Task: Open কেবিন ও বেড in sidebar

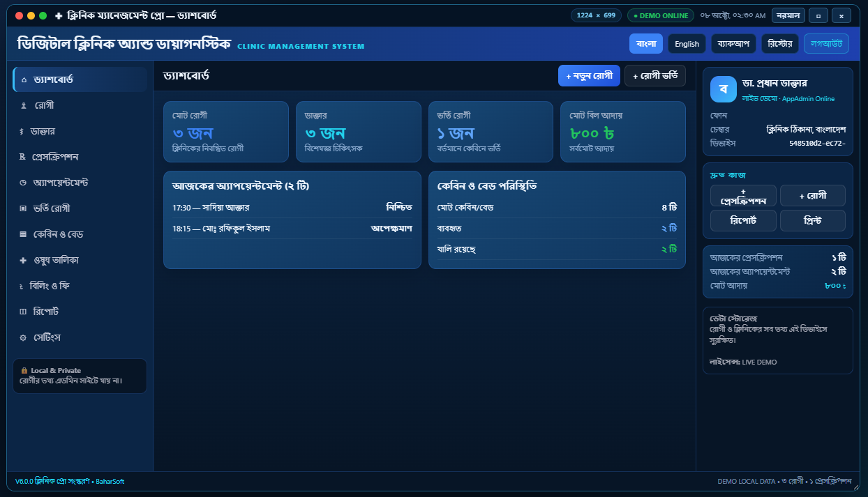Action: pyautogui.click(x=80, y=234)
